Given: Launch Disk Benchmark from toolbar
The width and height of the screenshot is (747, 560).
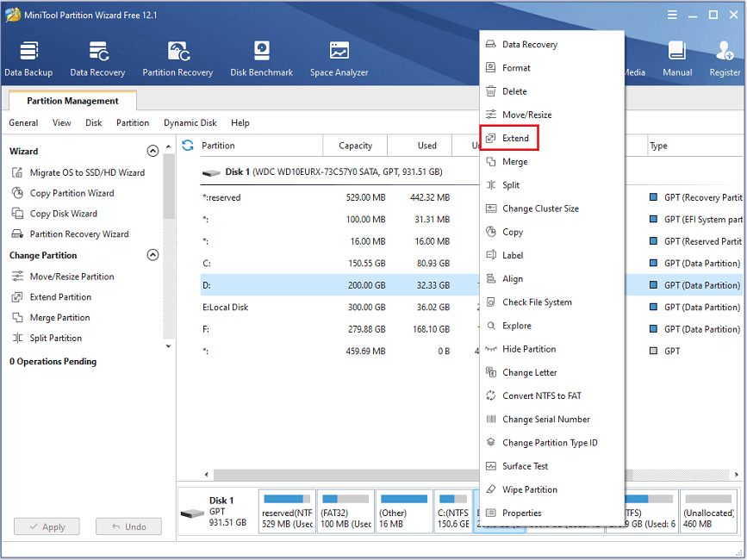Looking at the screenshot, I should click(262, 59).
